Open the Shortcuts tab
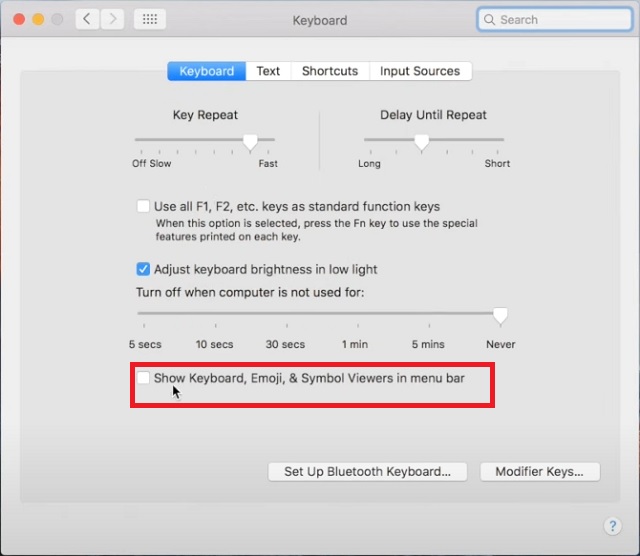 coord(329,71)
